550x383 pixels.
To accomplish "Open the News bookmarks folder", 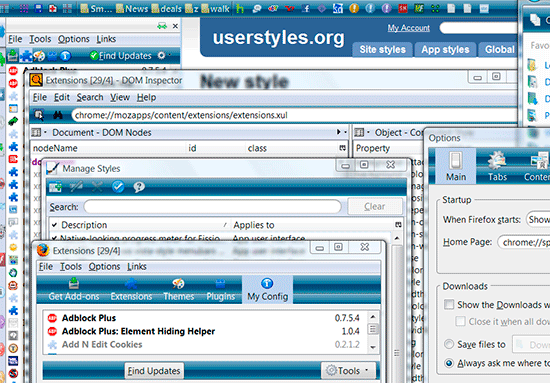I will click(x=132, y=8).
